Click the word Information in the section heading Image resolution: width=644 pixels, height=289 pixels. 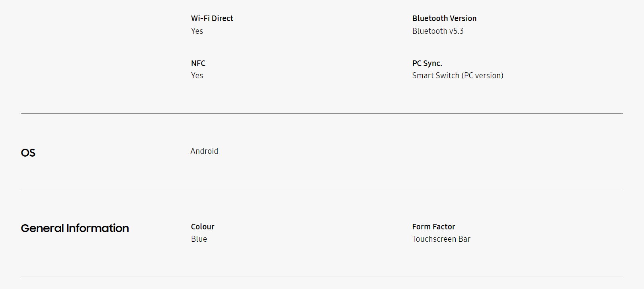pyautogui.click(x=98, y=228)
